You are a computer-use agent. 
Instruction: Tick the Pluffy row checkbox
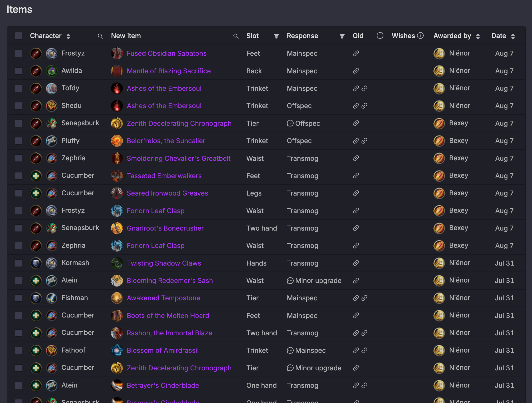point(19,141)
